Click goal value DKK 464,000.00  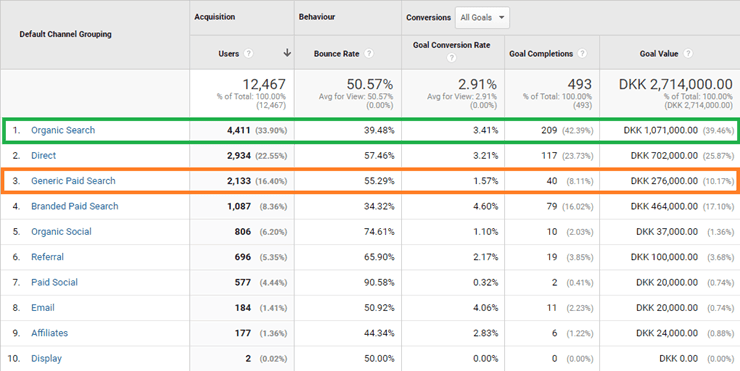664,206
